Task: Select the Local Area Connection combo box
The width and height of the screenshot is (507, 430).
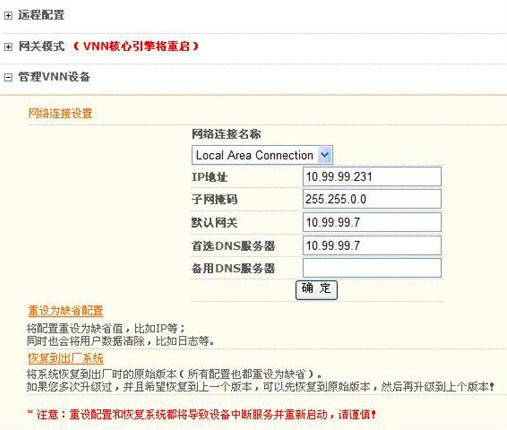Action: pos(262,155)
